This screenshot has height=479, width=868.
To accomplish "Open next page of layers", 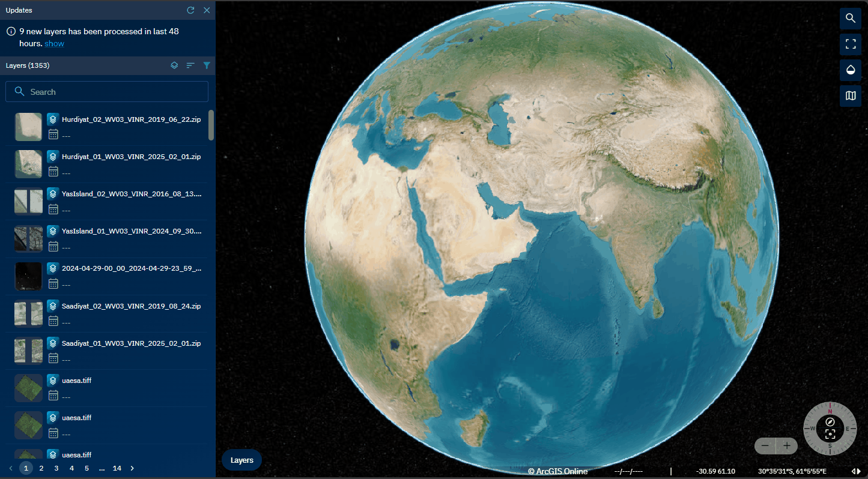I will tap(132, 468).
